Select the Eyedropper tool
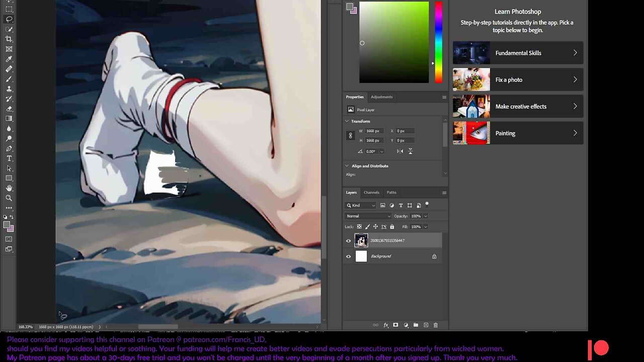This screenshot has height=362, width=644. coord(9,59)
